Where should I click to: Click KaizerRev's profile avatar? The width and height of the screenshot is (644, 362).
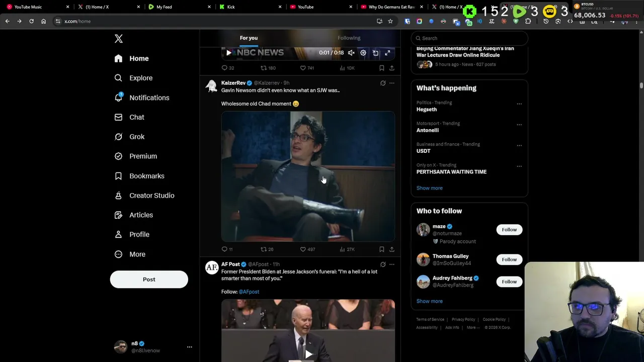211,86
